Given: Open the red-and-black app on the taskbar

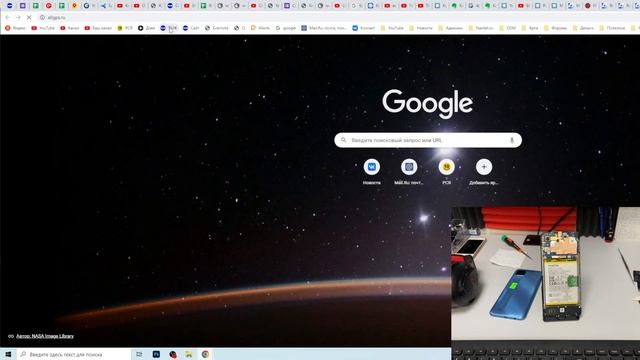Looking at the screenshot, I should 173,354.
